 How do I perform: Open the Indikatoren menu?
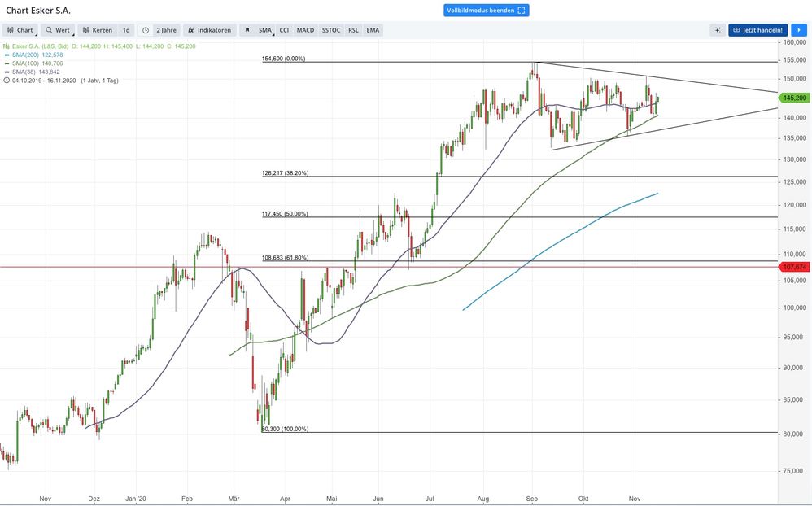click(209, 30)
